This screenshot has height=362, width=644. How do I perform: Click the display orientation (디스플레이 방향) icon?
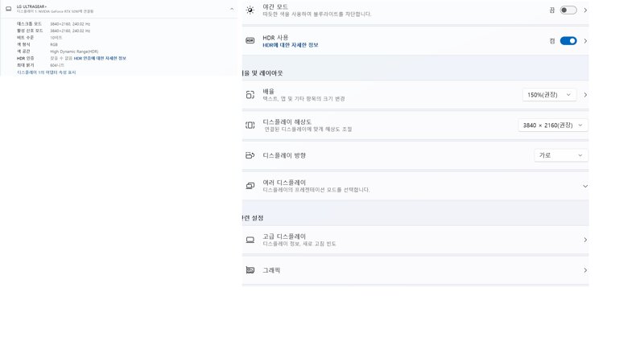[250, 155]
